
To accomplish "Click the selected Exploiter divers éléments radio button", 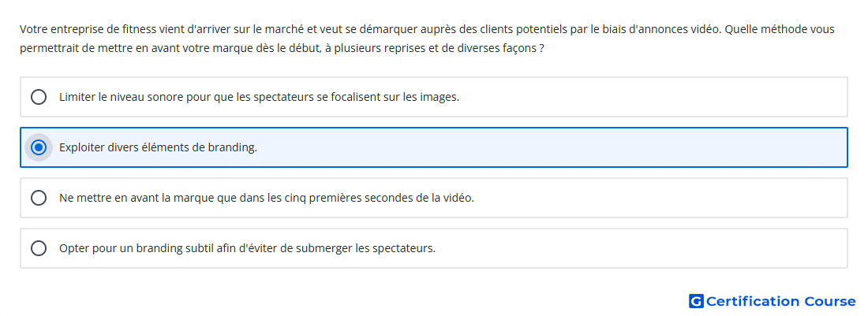I will tap(39, 147).
